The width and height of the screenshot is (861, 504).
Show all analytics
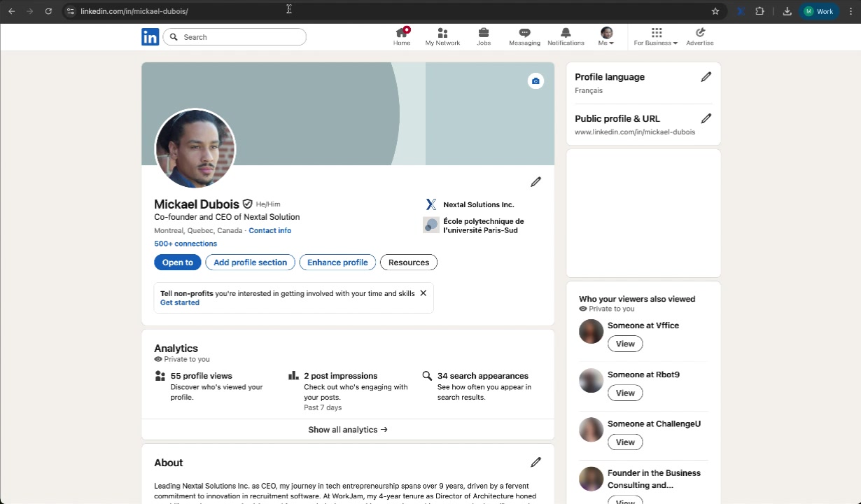(x=347, y=429)
